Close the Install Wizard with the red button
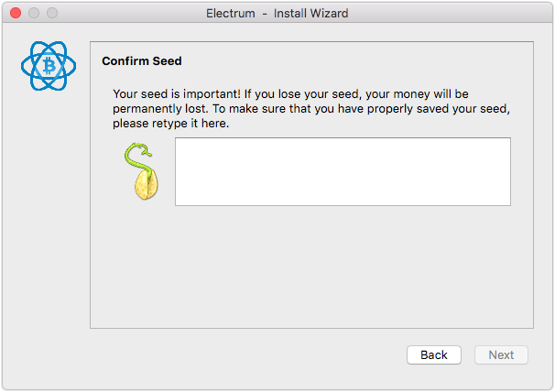 (16, 13)
